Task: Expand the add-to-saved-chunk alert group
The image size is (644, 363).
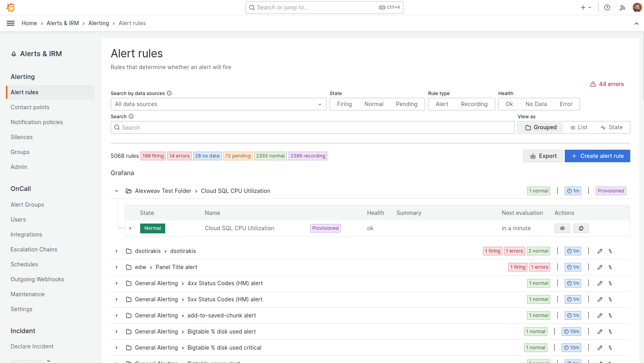Action: click(x=117, y=315)
